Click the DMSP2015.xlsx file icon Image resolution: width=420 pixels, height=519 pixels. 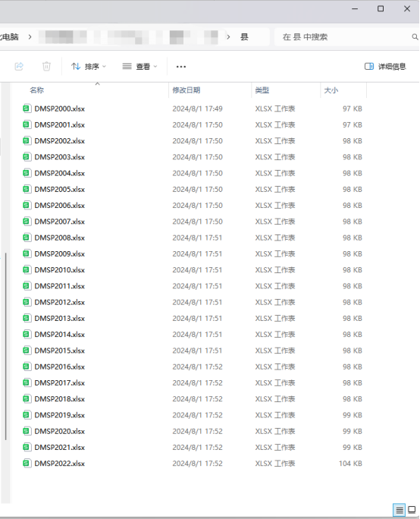pos(27,351)
